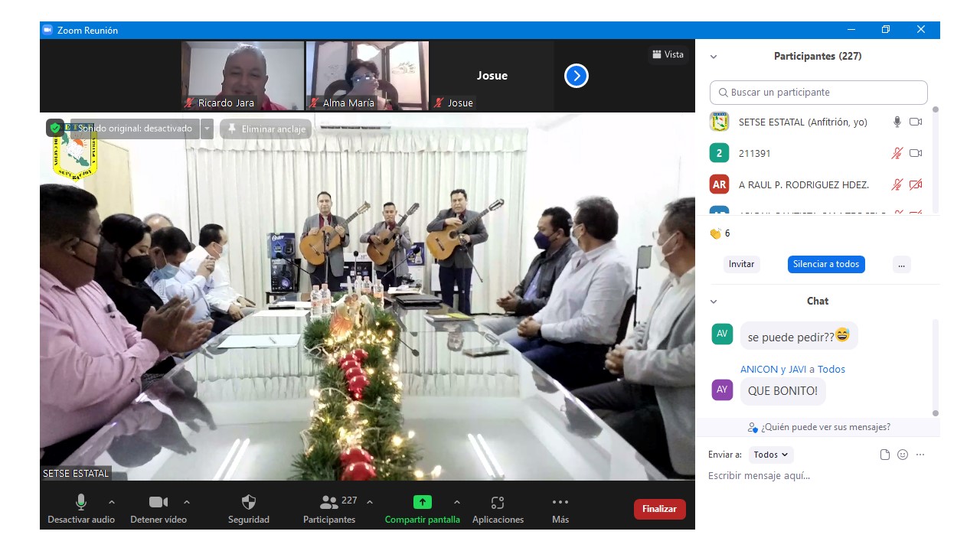Click AY avatar in chat
The height and width of the screenshot is (551, 980).
(722, 390)
